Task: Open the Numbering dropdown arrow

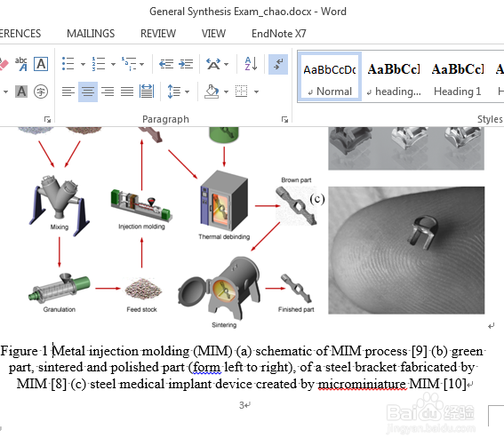Action: pyautogui.click(x=113, y=64)
